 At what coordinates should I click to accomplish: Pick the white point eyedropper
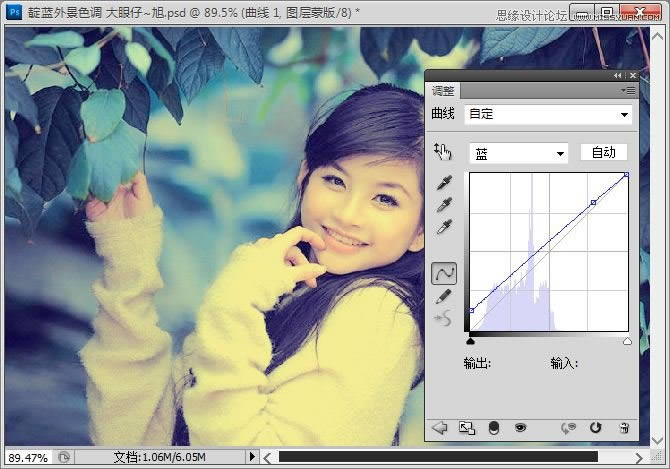pyautogui.click(x=445, y=228)
